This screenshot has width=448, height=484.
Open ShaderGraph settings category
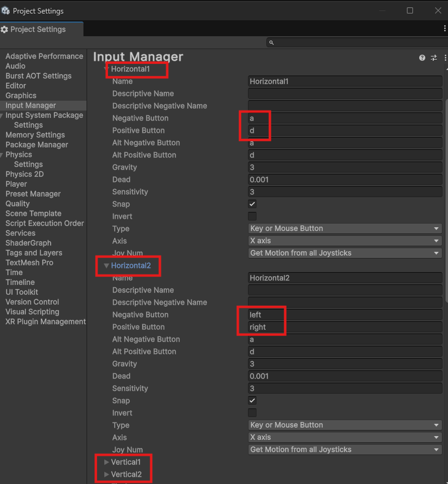[x=28, y=243]
